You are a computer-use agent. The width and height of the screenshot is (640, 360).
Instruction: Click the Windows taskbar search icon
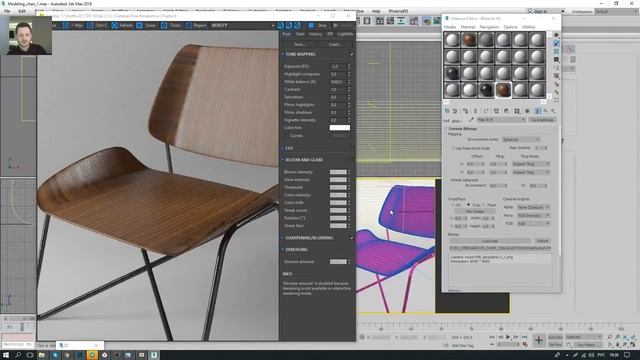[18, 355]
